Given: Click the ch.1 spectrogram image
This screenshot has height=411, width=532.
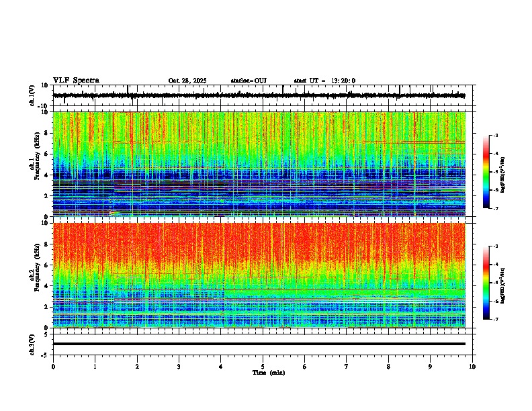Looking at the screenshot, I should click(259, 164).
